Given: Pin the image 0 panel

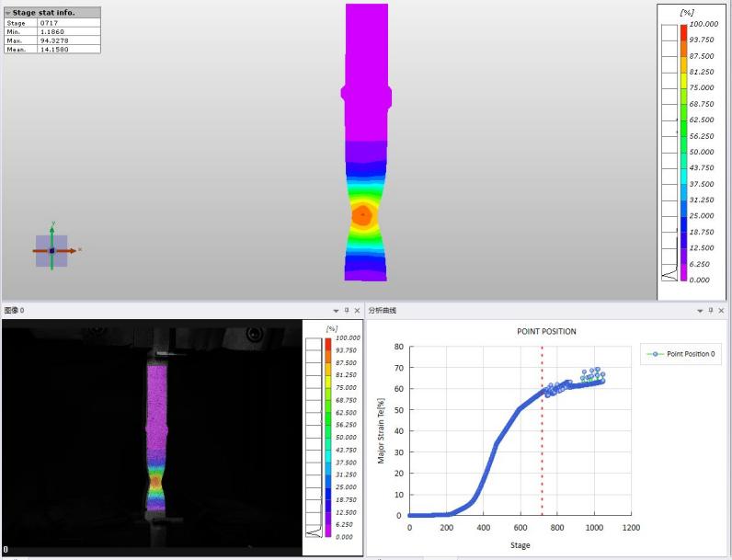Looking at the screenshot, I should coord(346,311).
